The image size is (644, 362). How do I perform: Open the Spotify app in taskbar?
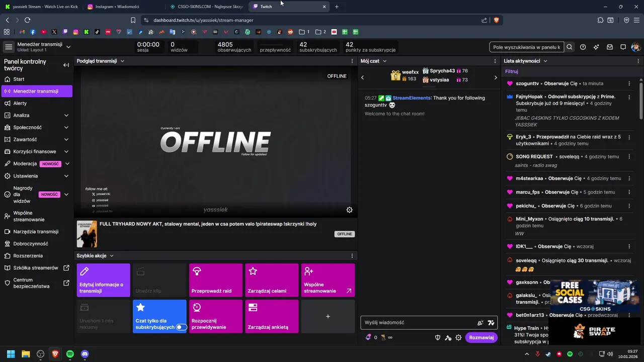click(x=70, y=354)
